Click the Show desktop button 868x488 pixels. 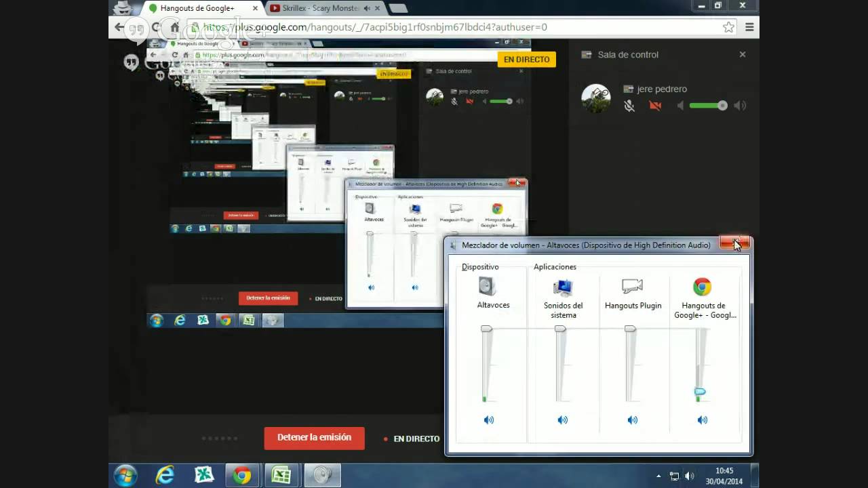point(755,475)
